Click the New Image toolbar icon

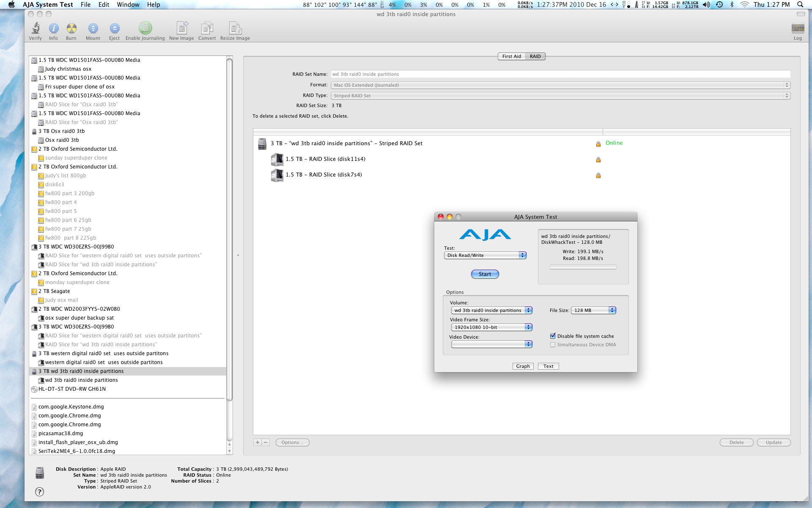pos(182,28)
